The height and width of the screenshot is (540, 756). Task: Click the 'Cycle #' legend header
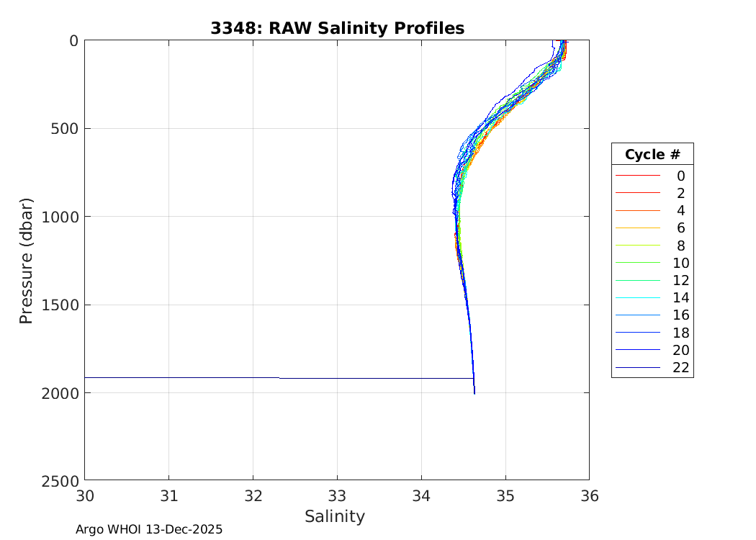pos(652,155)
